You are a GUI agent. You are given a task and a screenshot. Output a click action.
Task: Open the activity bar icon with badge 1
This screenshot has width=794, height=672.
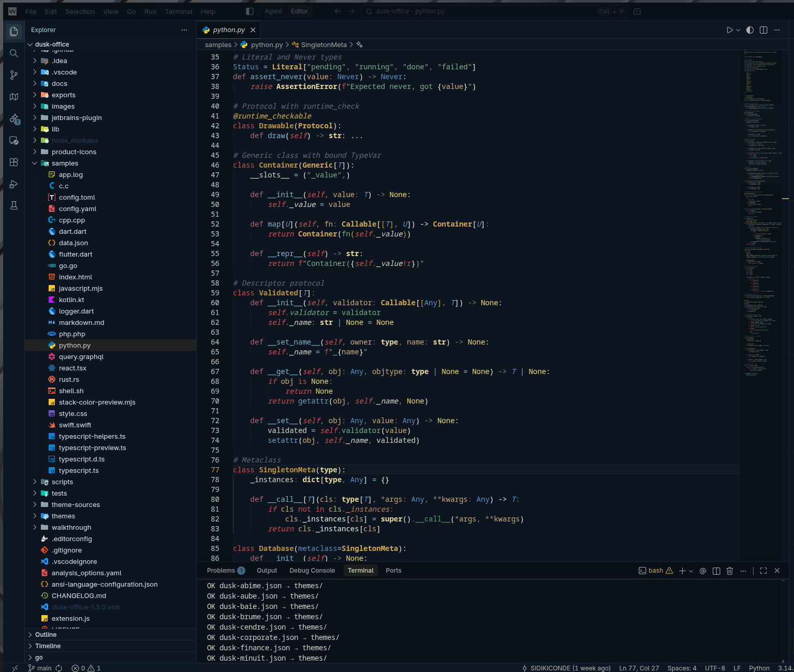pos(14,119)
